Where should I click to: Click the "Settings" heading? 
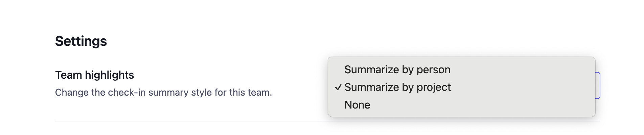(81, 41)
